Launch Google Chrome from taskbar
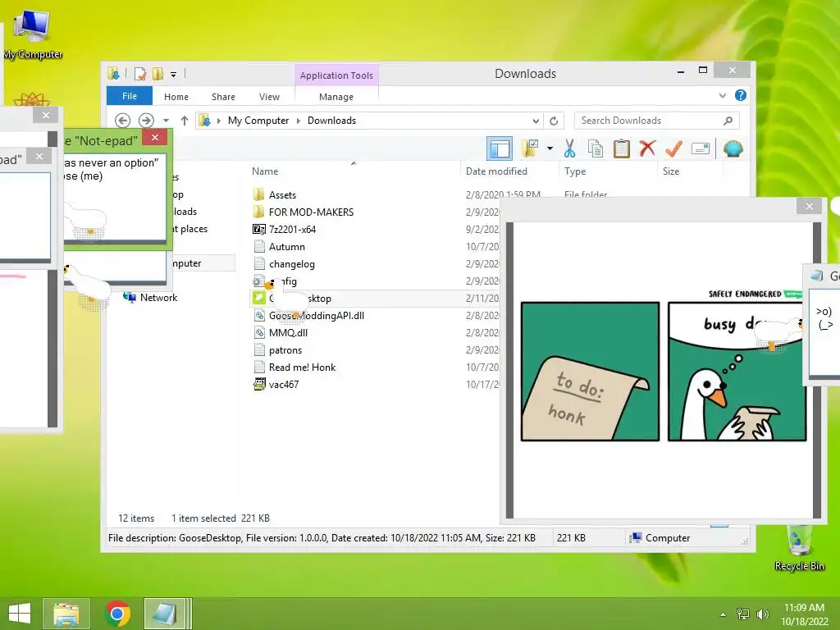Viewport: 840px width, 630px height. 117,614
